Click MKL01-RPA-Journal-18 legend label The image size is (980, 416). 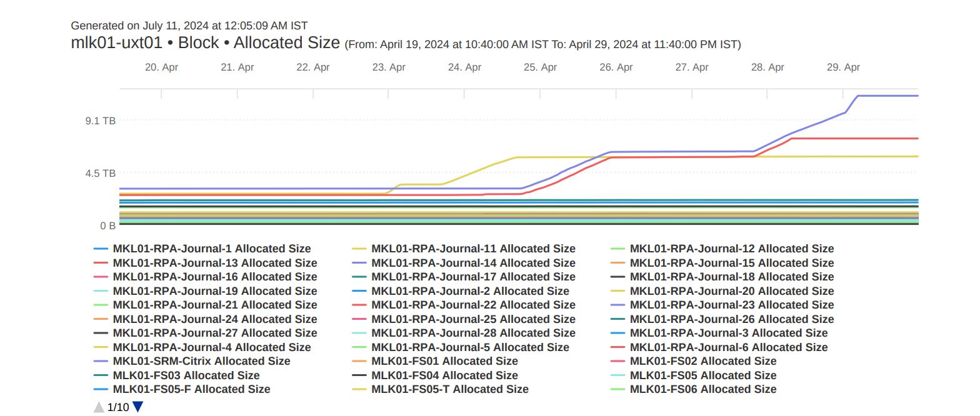[x=731, y=277]
